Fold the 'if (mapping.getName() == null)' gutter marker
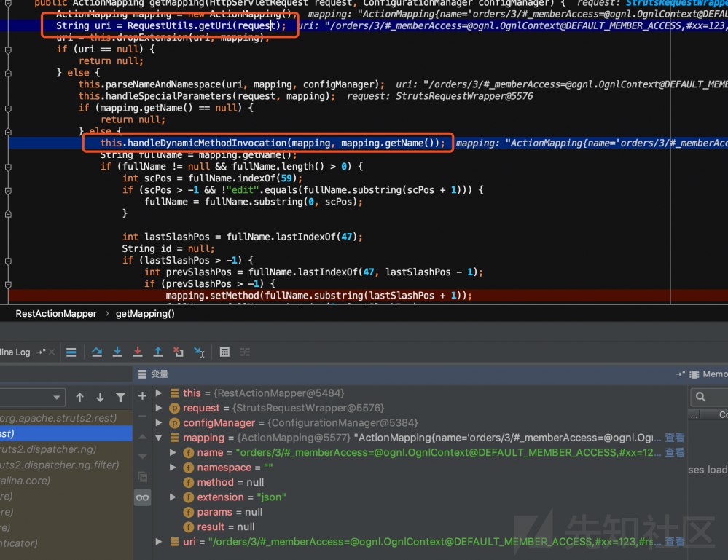The image size is (728, 560). tap(8, 108)
